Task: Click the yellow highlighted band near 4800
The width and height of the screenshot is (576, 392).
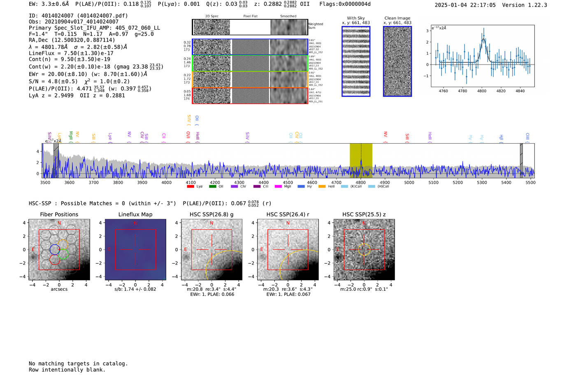Action: [361, 161]
